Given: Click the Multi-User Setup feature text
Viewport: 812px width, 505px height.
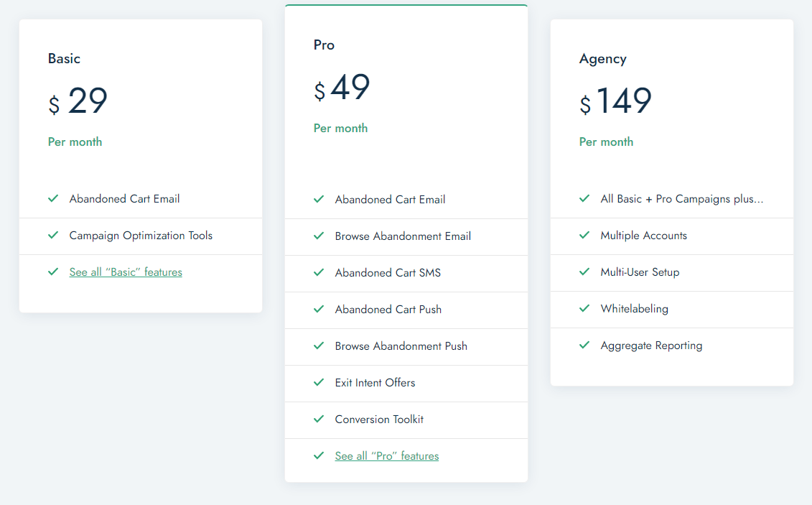Looking at the screenshot, I should [640, 272].
